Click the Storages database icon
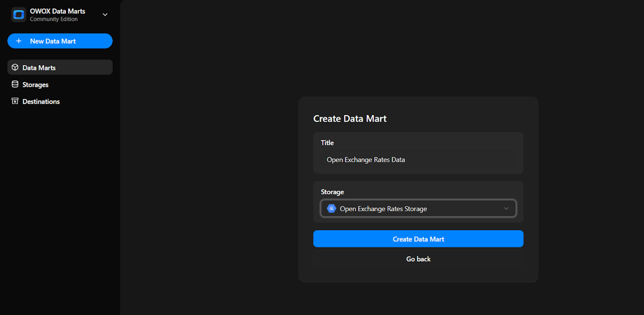The height and width of the screenshot is (315, 644). pyautogui.click(x=15, y=84)
